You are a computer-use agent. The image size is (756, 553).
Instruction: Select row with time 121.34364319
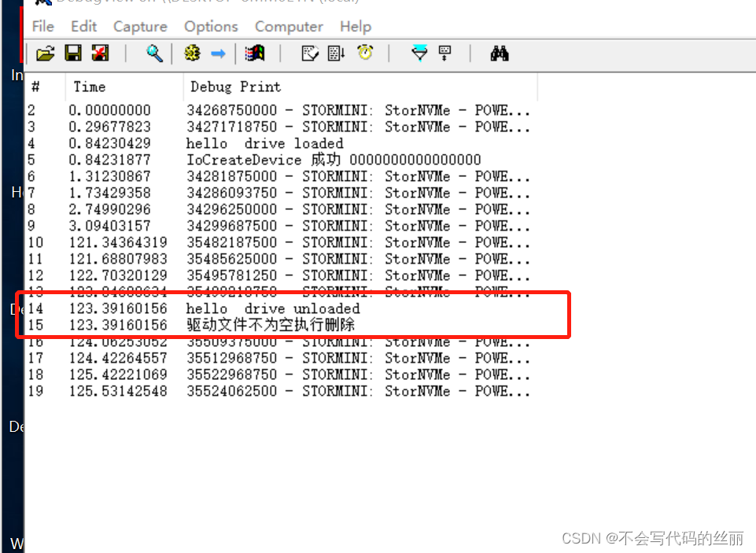point(281,242)
